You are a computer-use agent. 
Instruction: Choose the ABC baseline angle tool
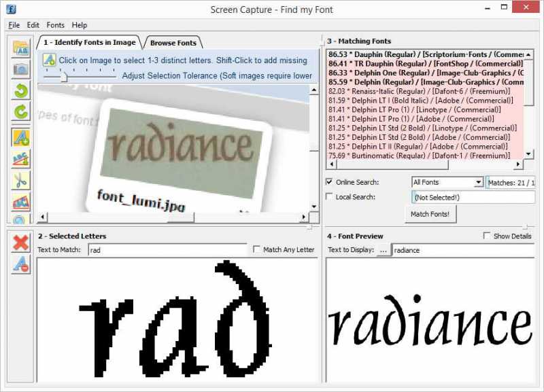[21, 159]
